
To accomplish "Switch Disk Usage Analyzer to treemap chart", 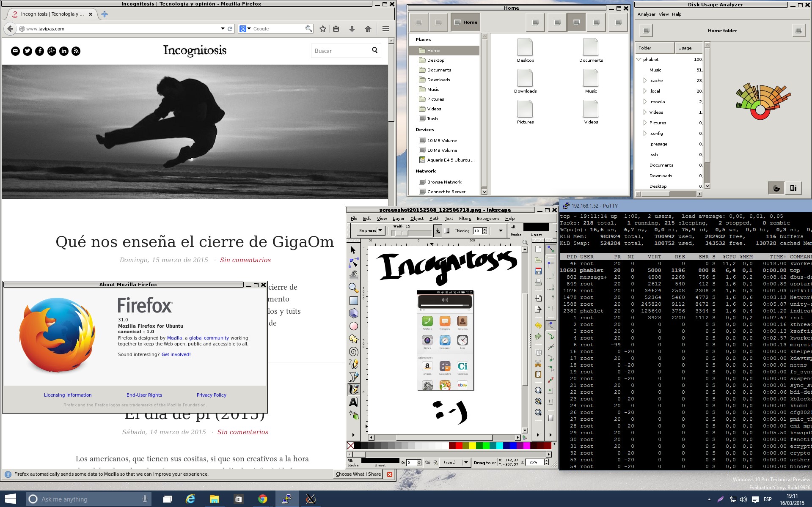I will click(x=793, y=188).
